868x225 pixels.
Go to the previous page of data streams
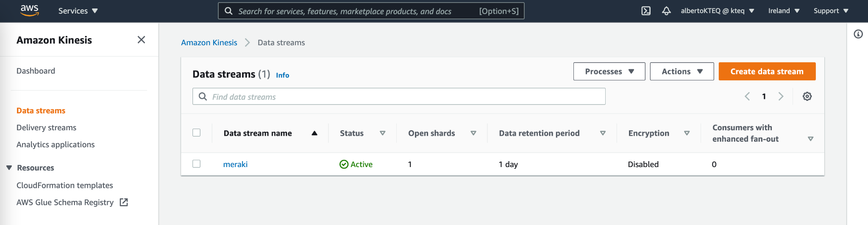(747, 96)
